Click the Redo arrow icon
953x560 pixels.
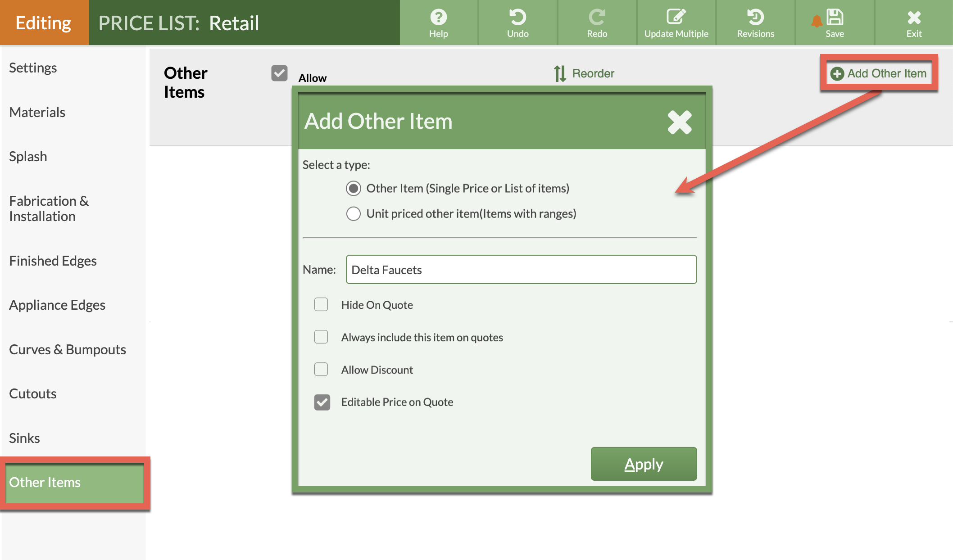click(597, 18)
